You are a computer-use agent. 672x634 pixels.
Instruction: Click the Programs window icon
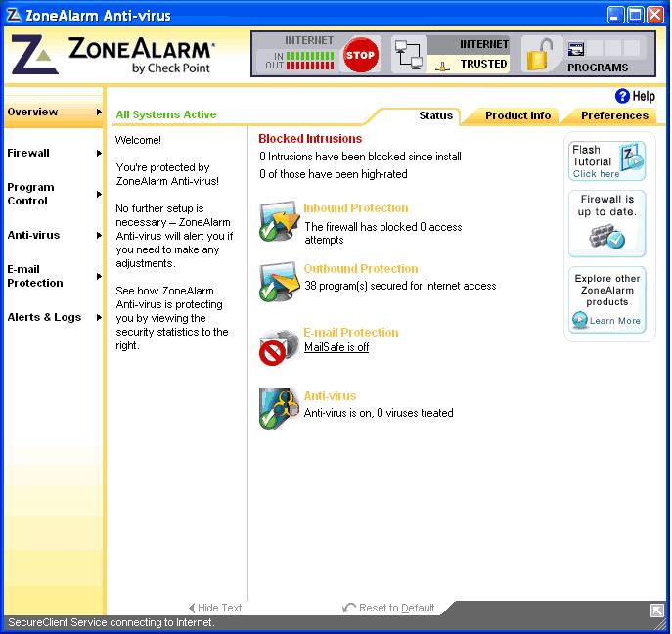[575, 49]
